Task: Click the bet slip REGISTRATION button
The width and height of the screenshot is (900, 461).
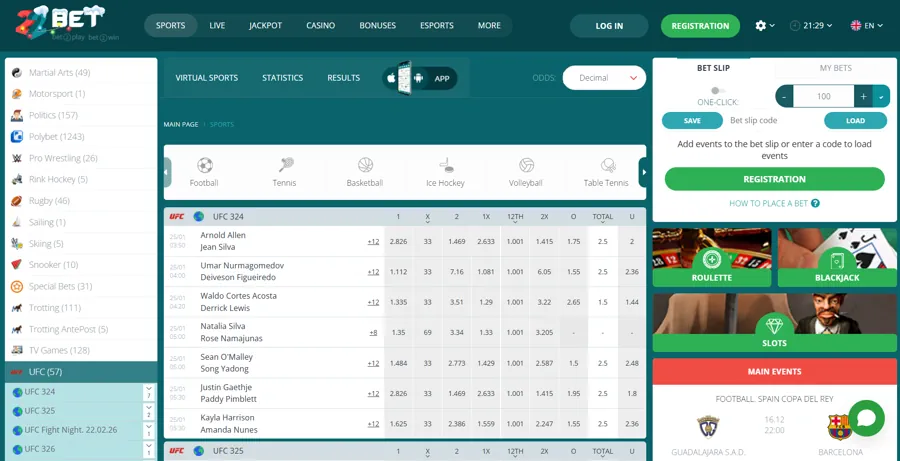Action: click(774, 179)
